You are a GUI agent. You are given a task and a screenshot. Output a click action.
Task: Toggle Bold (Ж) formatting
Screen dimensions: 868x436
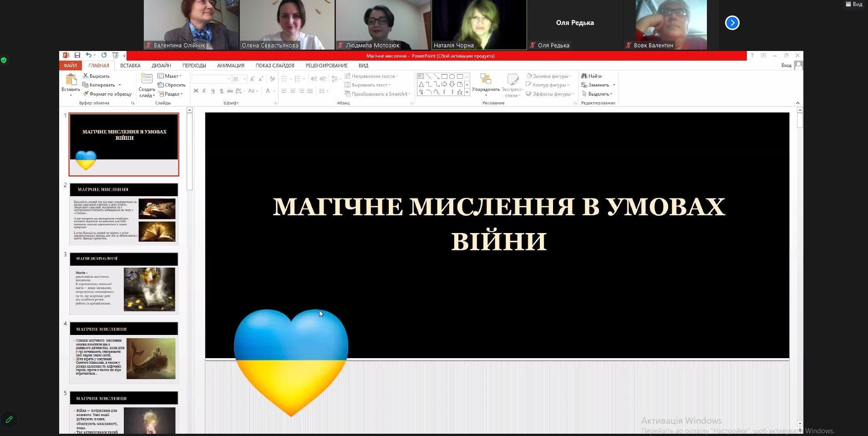[x=196, y=91]
